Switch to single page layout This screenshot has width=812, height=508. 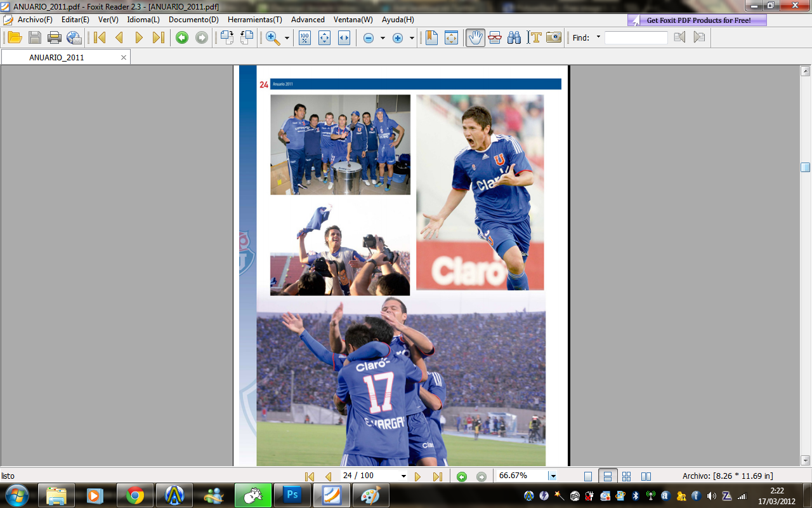pos(588,476)
